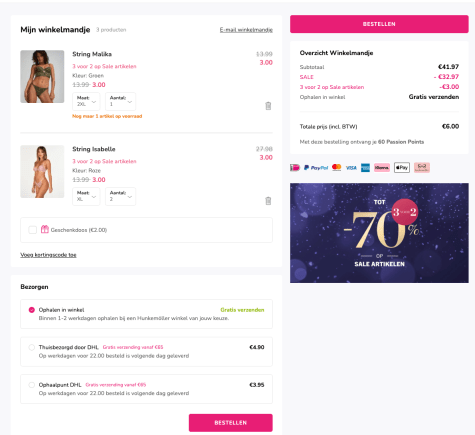Expand Aantal dropdown for String Isabelle
Viewport: 475px width, 435px height.
(120, 196)
